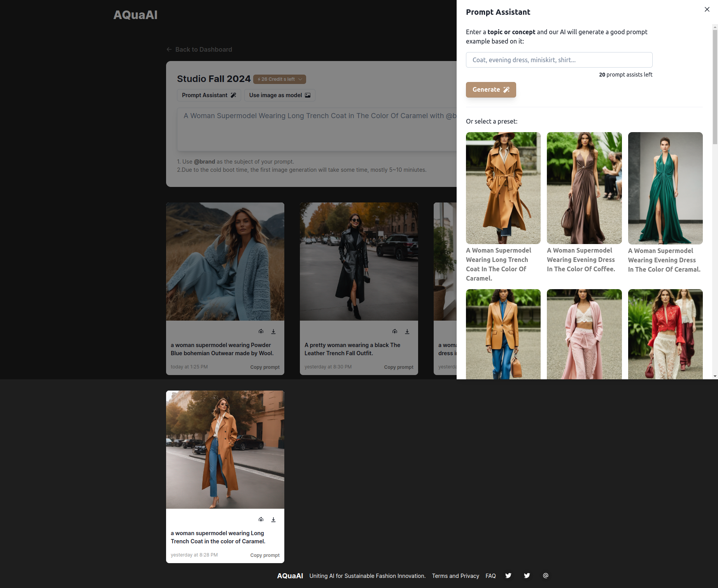Click the 'yesterday at 8:30 PM' timestamp
718x588 pixels.
coord(328,367)
